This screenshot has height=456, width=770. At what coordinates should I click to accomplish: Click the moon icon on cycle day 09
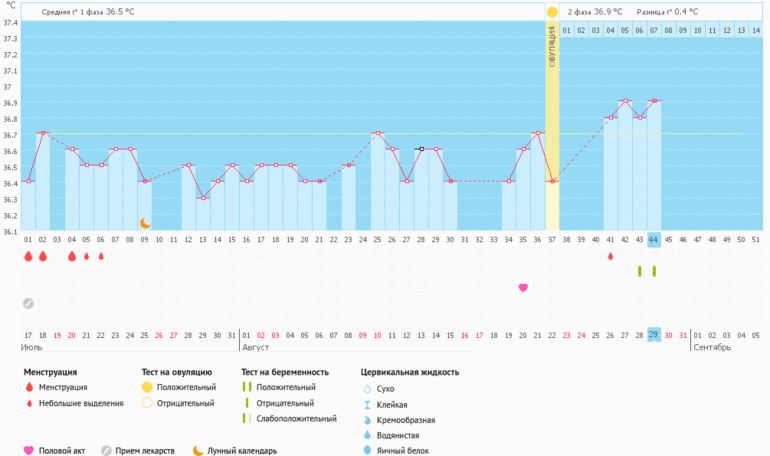(144, 223)
